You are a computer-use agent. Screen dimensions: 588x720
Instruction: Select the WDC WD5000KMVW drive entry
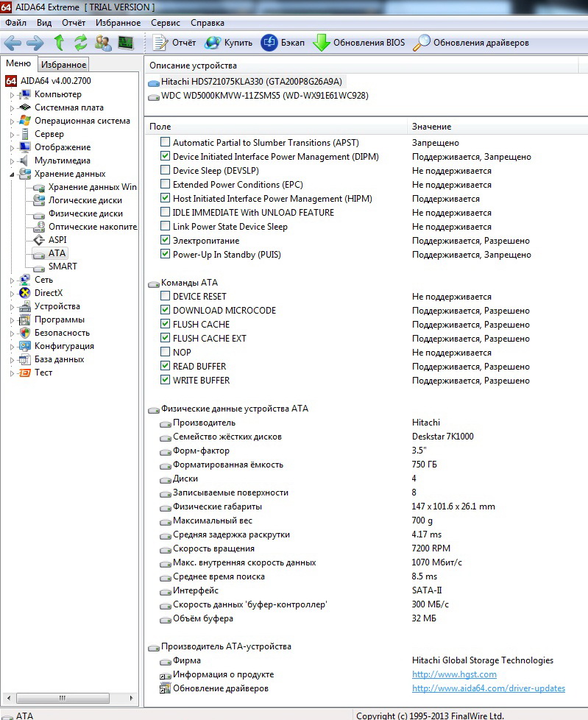coord(258,96)
